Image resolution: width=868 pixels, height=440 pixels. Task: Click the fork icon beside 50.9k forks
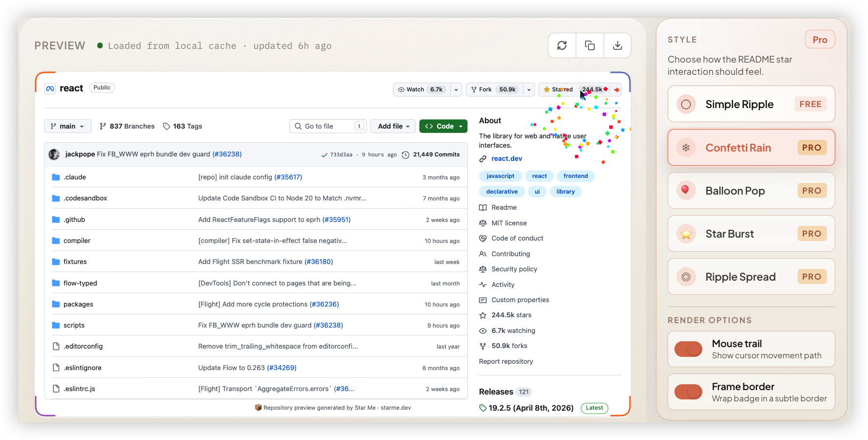coord(483,346)
